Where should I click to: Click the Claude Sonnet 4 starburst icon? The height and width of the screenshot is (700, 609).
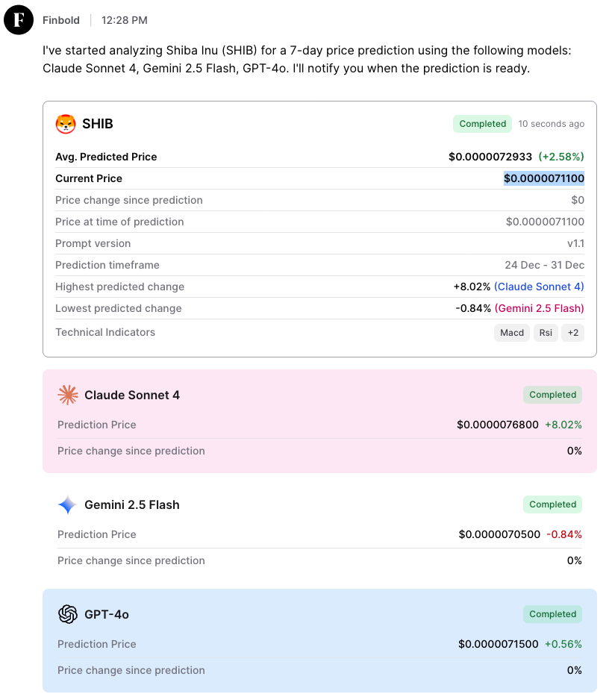click(68, 395)
